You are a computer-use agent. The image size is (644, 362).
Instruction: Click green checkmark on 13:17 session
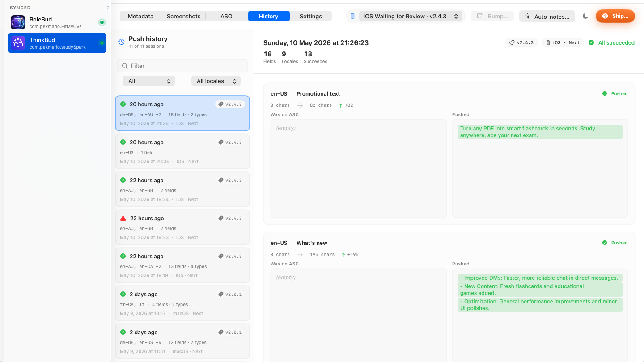coord(123,294)
